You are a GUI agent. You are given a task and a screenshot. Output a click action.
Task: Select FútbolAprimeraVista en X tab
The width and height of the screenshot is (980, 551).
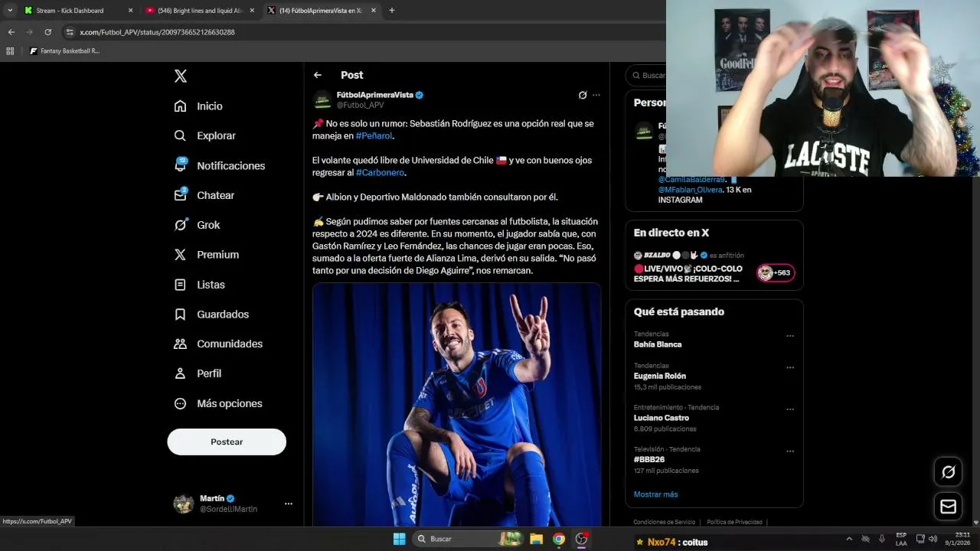click(322, 11)
